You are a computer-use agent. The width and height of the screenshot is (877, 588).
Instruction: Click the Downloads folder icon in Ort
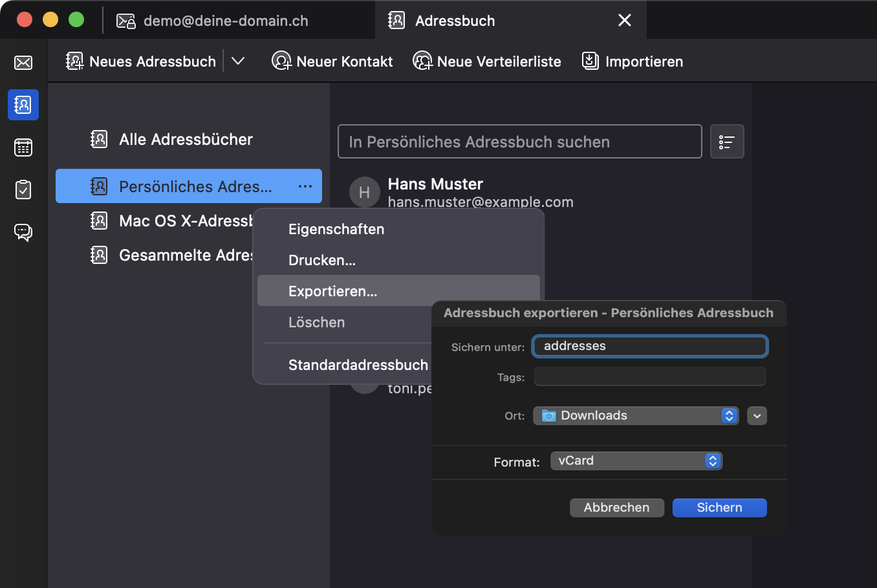coord(548,415)
